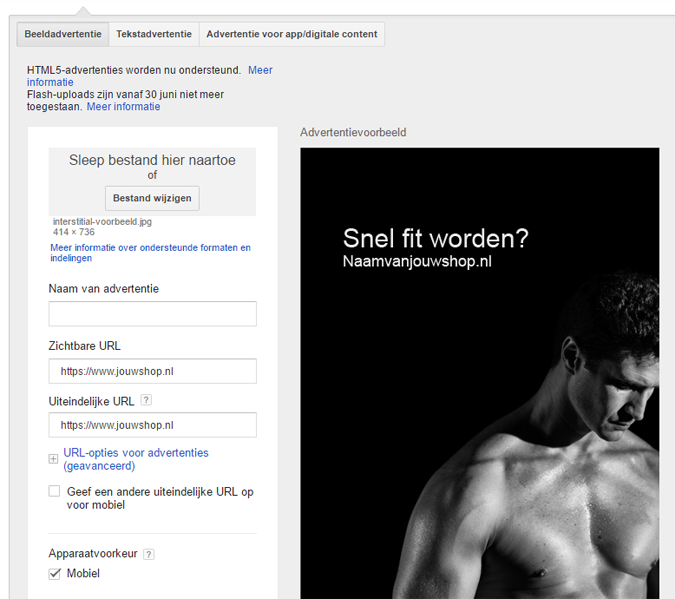Click the Bestand wijzigen button

[152, 198]
